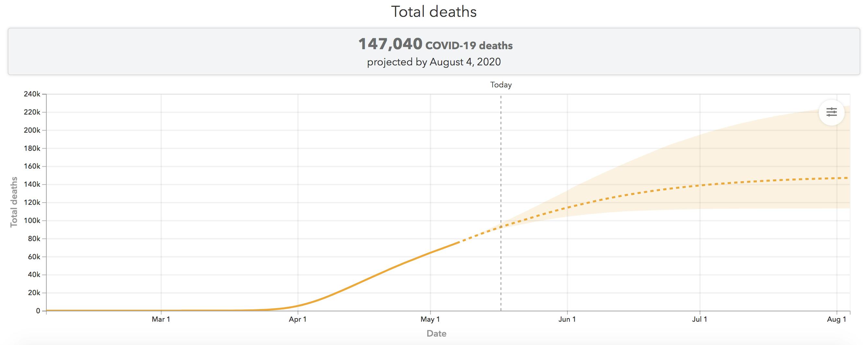868x345 pixels.
Task: Select the "Total deaths" chart title
Action: [x=434, y=12]
